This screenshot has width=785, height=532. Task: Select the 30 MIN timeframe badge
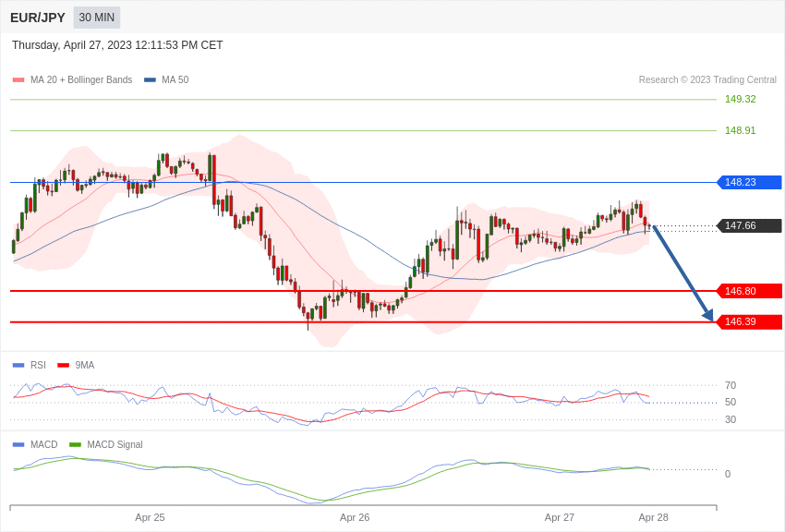coord(97,18)
